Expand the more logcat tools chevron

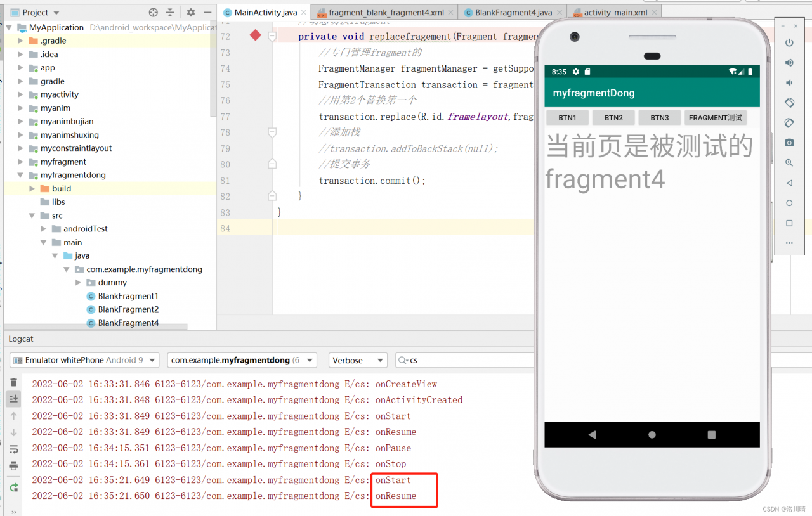click(x=13, y=511)
